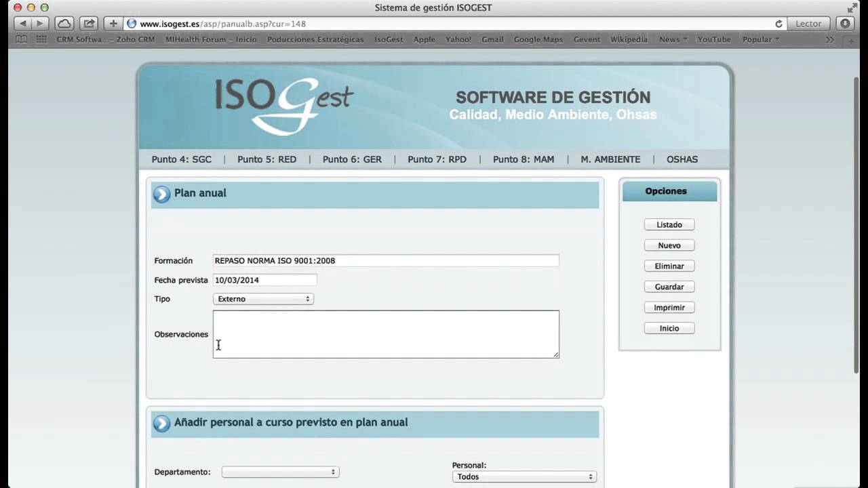
Task: Open the Apple bookmark
Action: pos(425,39)
